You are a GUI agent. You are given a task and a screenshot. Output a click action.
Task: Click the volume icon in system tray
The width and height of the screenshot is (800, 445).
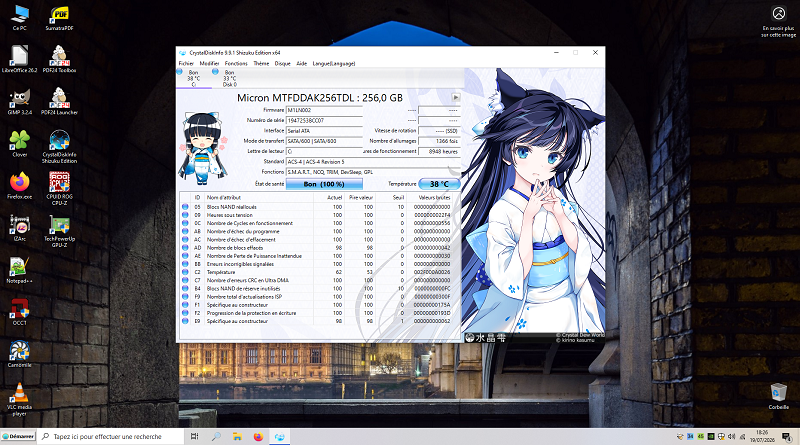click(732, 436)
